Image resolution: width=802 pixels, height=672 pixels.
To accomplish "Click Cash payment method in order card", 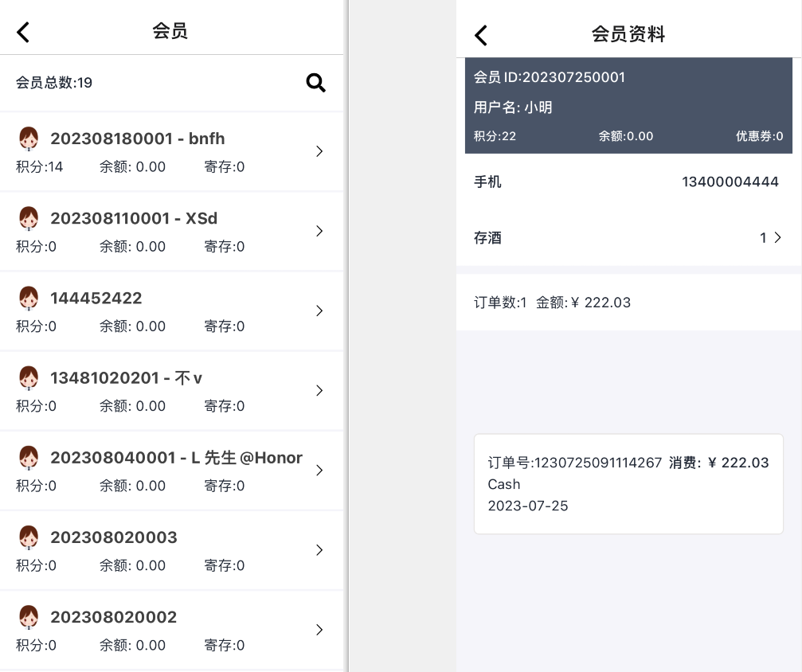I will click(x=504, y=484).
